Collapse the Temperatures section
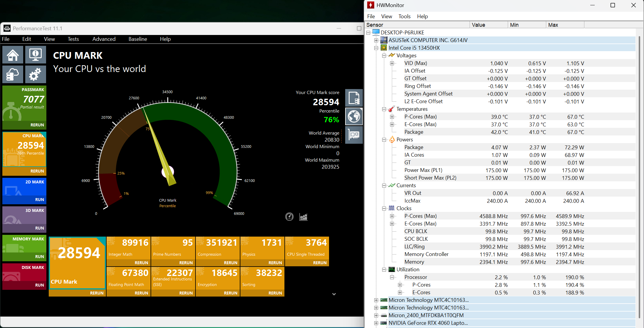The height and width of the screenshot is (328, 644). [x=384, y=109]
